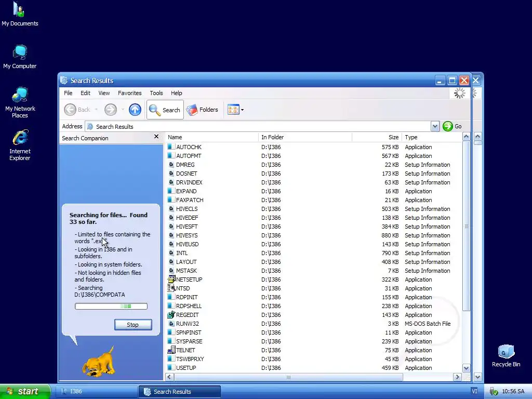Image resolution: width=532 pixels, height=399 pixels.
Task: Stop the running file search
Action: pos(133,325)
